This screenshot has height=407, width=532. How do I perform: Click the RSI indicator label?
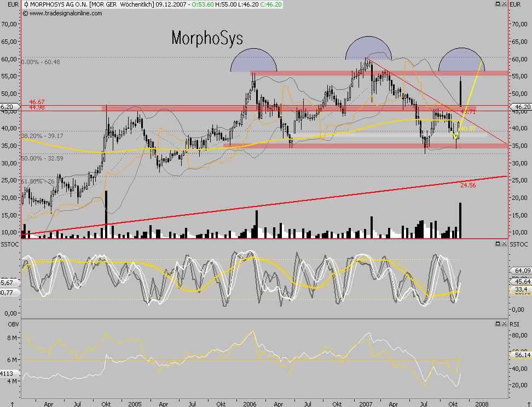point(514,324)
